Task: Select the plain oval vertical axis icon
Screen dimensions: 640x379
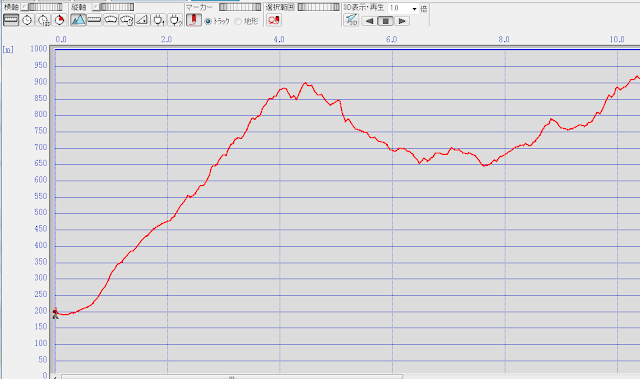Action: pos(111,20)
